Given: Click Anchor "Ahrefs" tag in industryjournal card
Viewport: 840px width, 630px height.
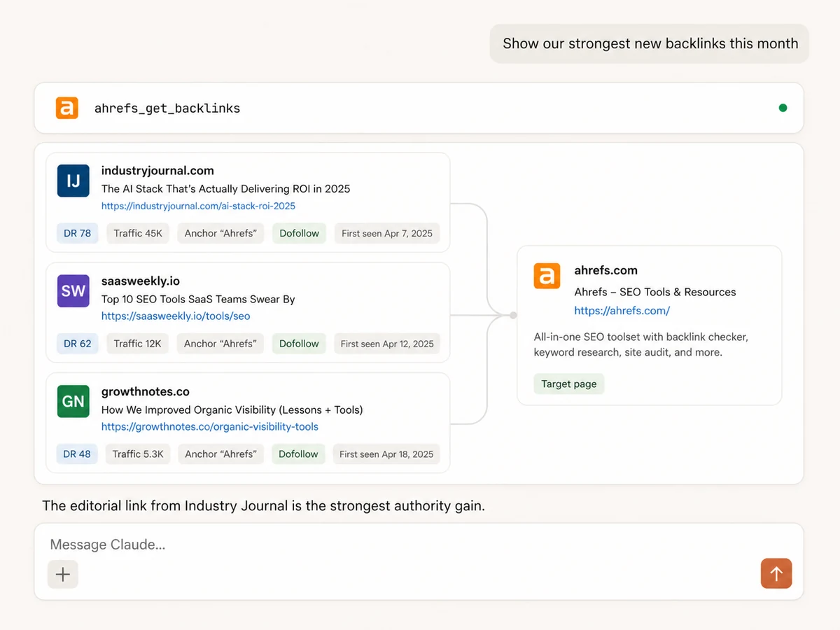Looking at the screenshot, I should (220, 233).
